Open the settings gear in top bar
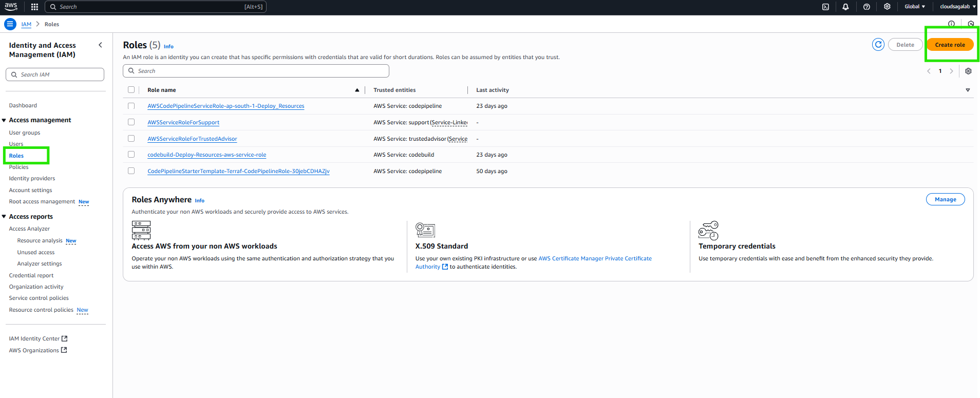Image resolution: width=980 pixels, height=398 pixels. (x=887, y=7)
